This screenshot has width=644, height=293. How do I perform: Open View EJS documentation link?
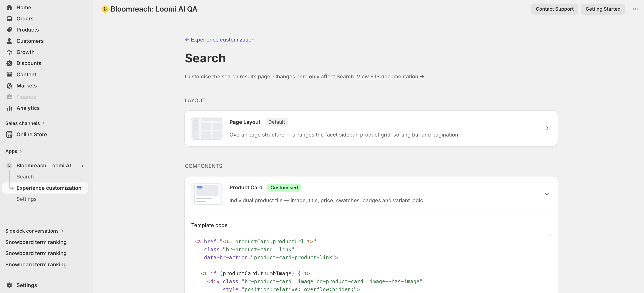tap(390, 77)
